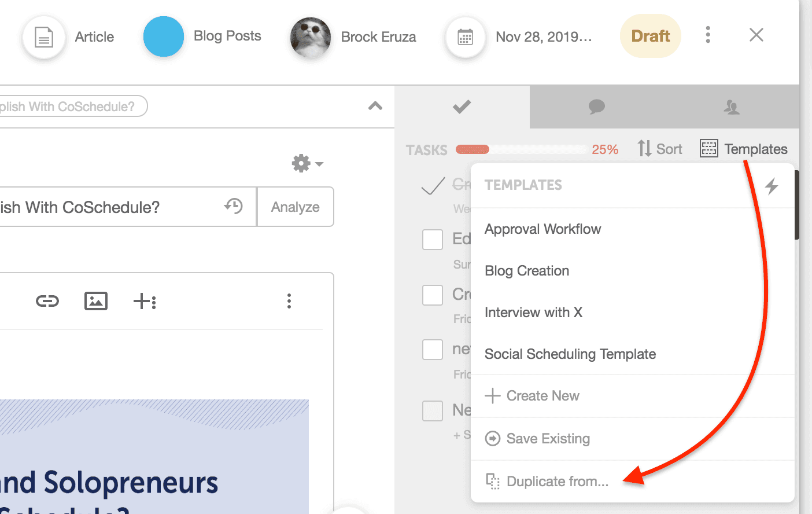Switch to the comments tab

click(597, 107)
